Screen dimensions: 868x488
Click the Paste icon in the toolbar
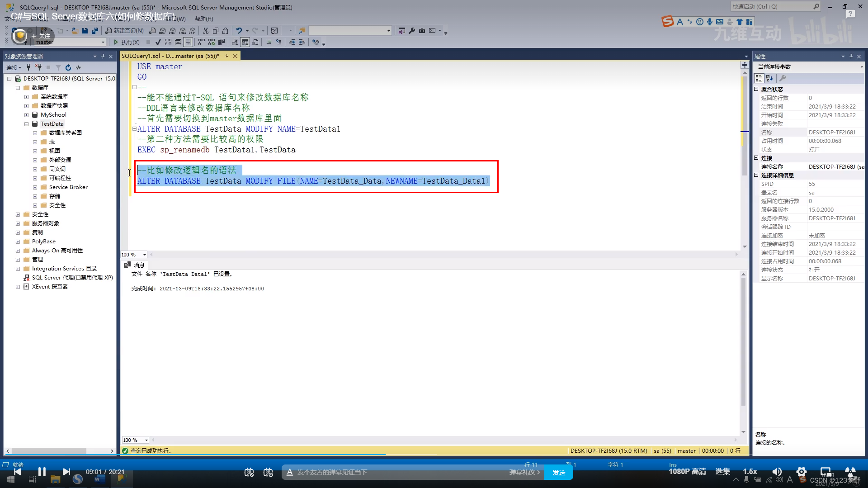pyautogui.click(x=225, y=31)
